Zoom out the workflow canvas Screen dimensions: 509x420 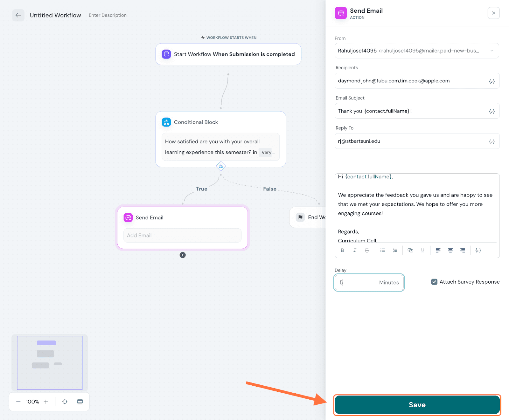tap(18, 402)
